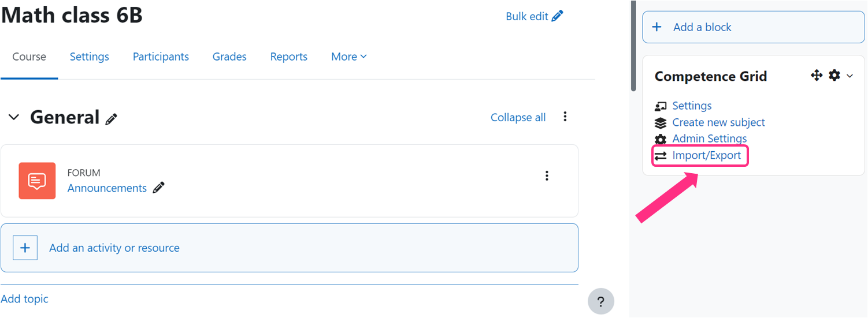Click the move icon on Competence Grid block
868x318 pixels.
click(817, 76)
